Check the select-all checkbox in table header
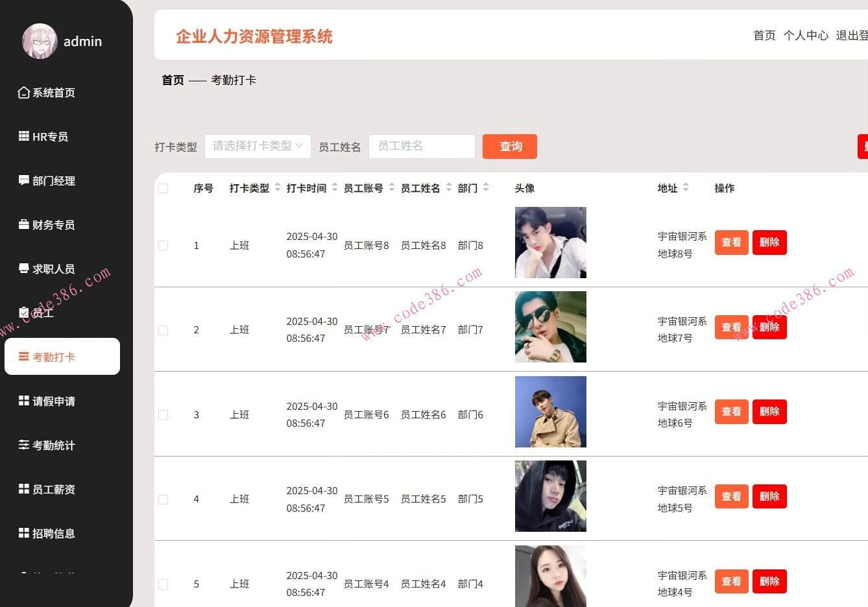 [163, 188]
